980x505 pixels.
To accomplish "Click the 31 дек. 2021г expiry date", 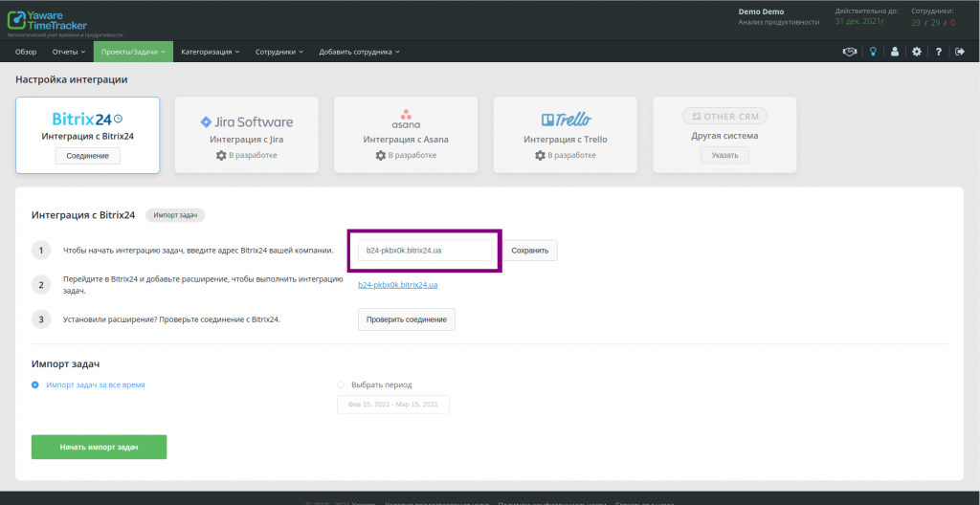I will click(x=858, y=21).
